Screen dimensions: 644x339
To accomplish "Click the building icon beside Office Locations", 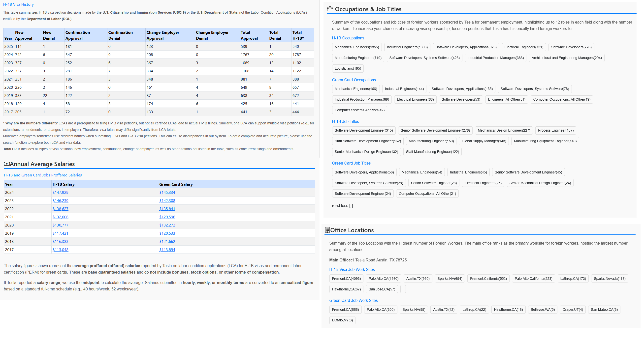I will click(x=327, y=230).
